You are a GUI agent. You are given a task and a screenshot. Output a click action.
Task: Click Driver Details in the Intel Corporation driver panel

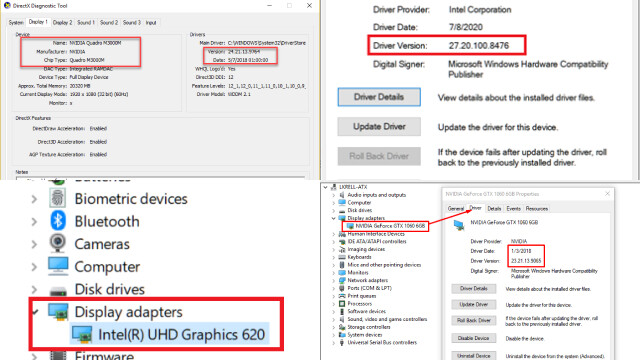(x=379, y=97)
